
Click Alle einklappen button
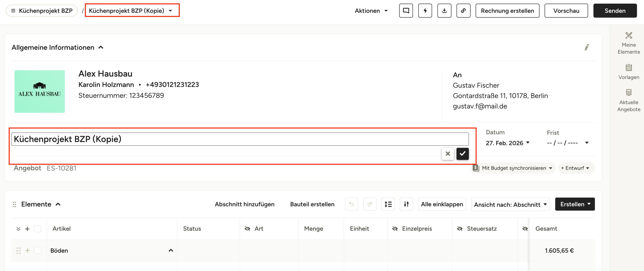click(442, 204)
